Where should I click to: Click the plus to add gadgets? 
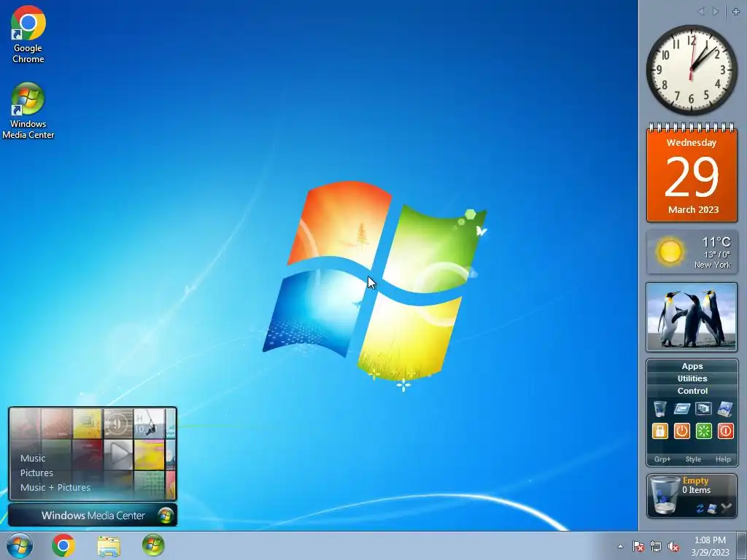point(736,12)
